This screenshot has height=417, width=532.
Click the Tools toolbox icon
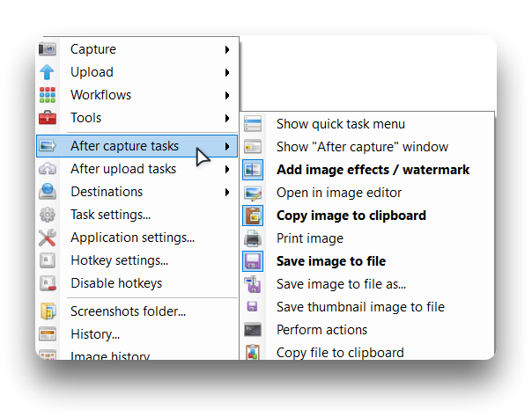coord(48,118)
